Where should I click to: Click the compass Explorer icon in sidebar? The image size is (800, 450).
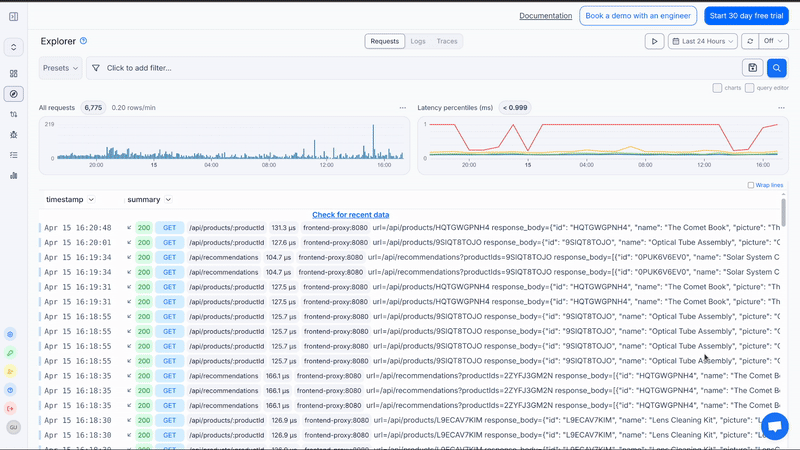tap(13, 94)
